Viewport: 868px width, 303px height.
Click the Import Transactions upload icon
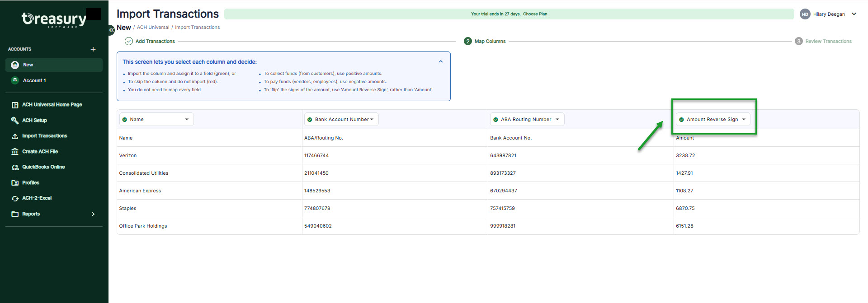[x=15, y=136]
